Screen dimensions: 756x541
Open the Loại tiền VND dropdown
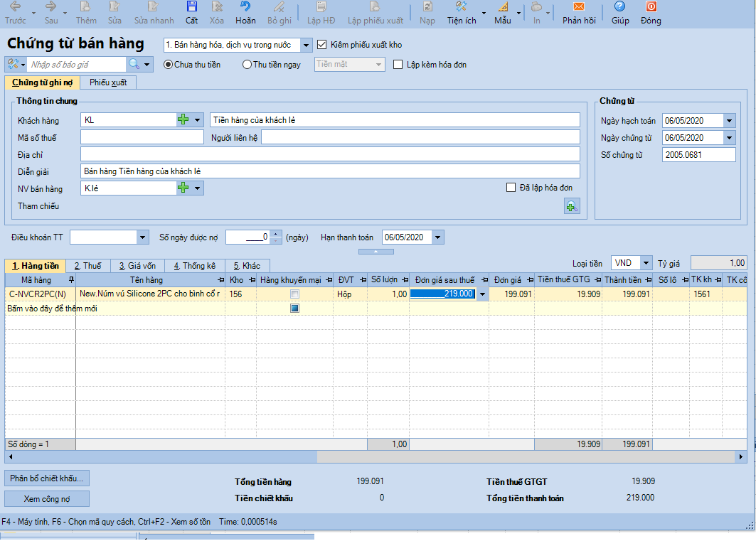point(646,263)
